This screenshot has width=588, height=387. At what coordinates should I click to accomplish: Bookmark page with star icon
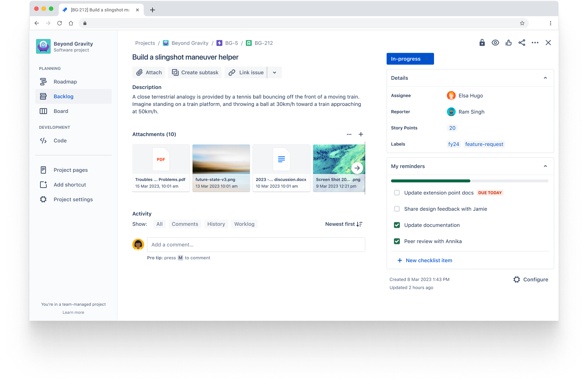pyautogui.click(x=522, y=23)
